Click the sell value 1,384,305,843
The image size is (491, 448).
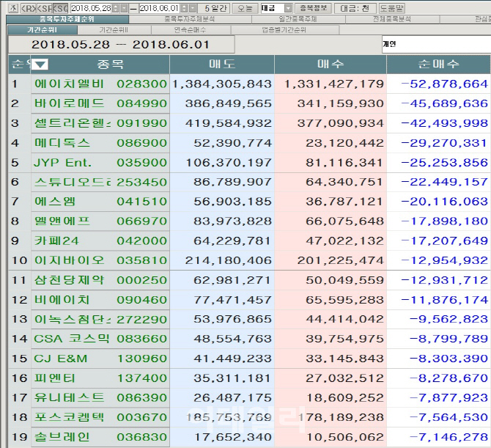[x=222, y=84]
